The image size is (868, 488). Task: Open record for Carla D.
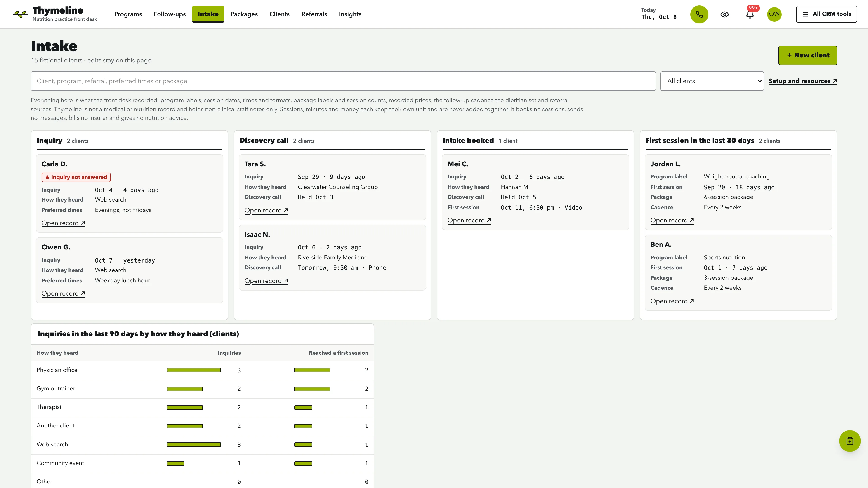point(63,223)
